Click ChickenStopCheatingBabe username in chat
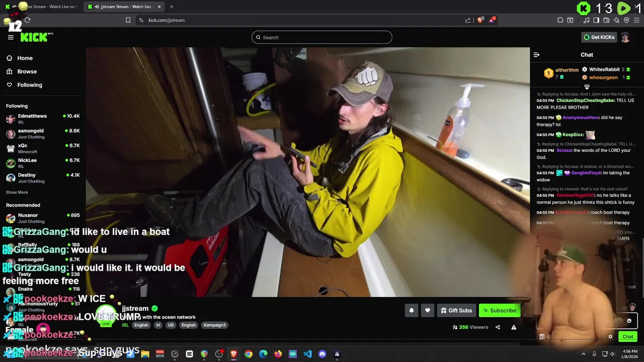The width and height of the screenshot is (644, 362). (x=585, y=101)
